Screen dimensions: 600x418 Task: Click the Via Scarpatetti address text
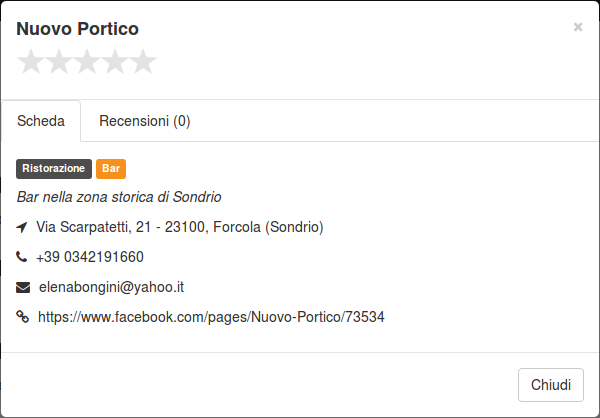pos(180,227)
